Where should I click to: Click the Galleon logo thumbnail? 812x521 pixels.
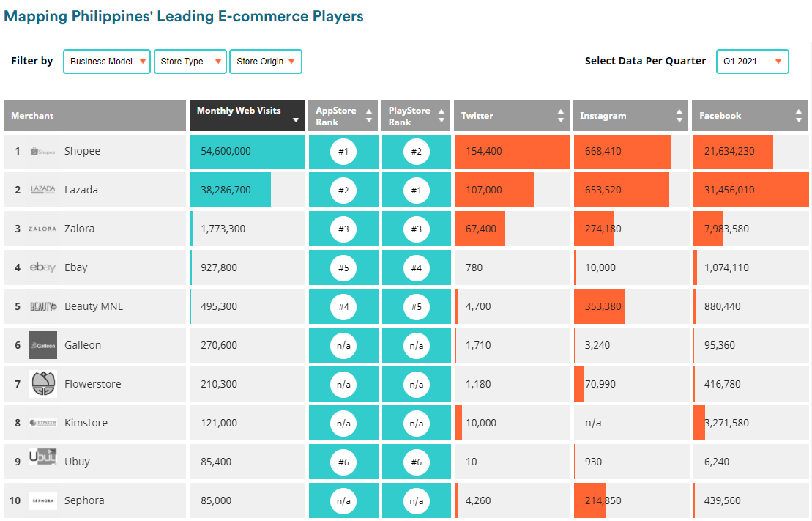(43, 345)
